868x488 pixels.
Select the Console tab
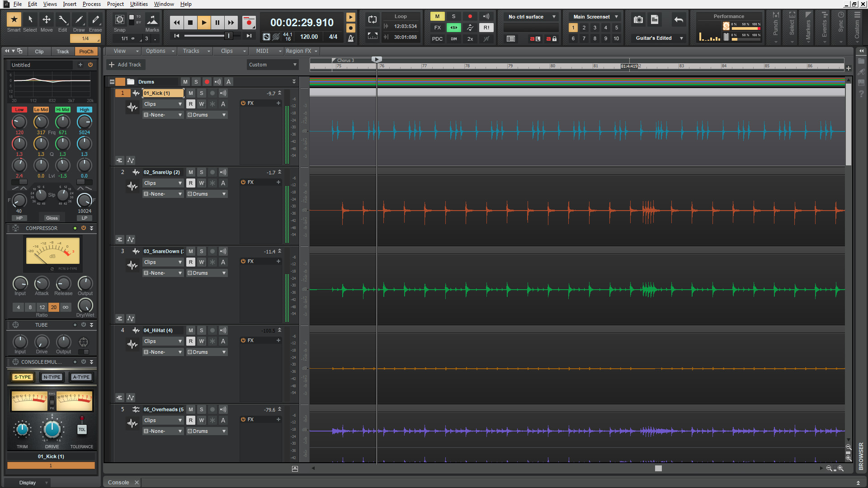click(118, 482)
